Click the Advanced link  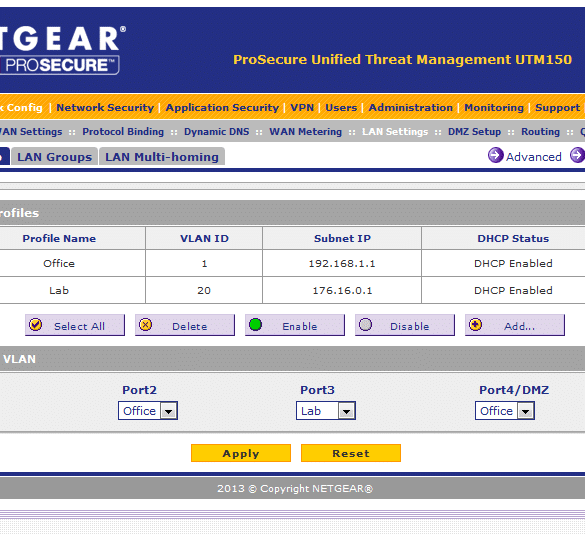[534, 157]
